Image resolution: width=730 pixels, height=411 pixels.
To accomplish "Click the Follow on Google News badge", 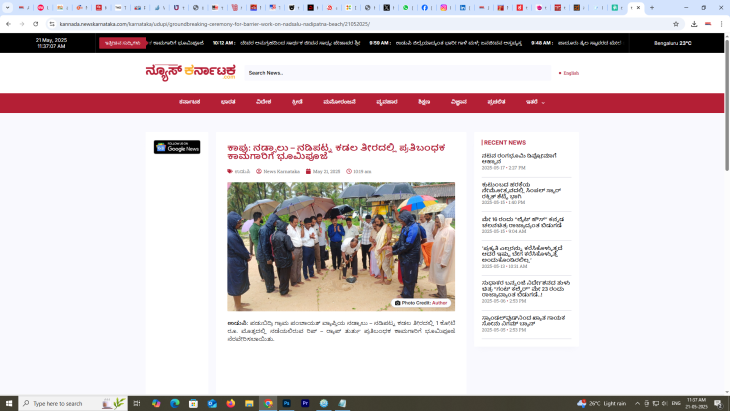I will (x=177, y=147).
